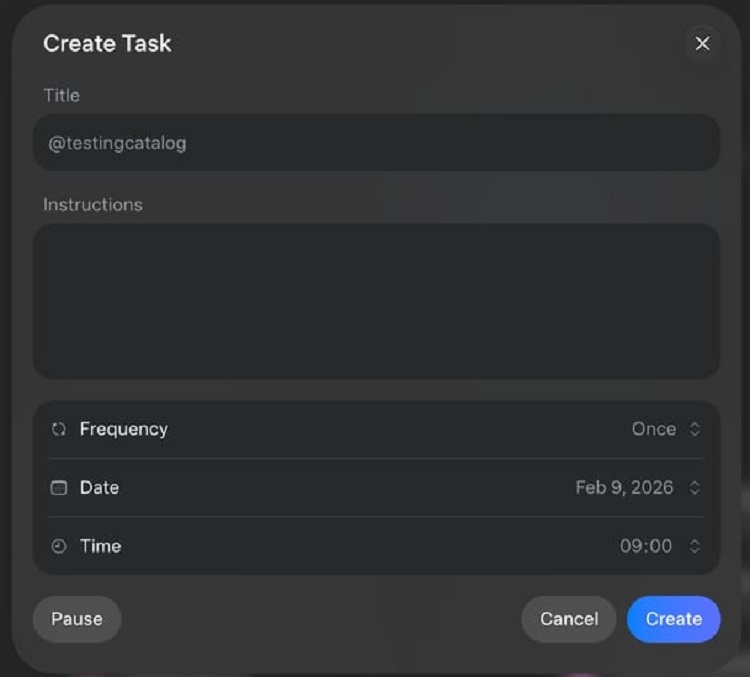Focus the Instructions text area
750x677 pixels.
click(x=376, y=300)
